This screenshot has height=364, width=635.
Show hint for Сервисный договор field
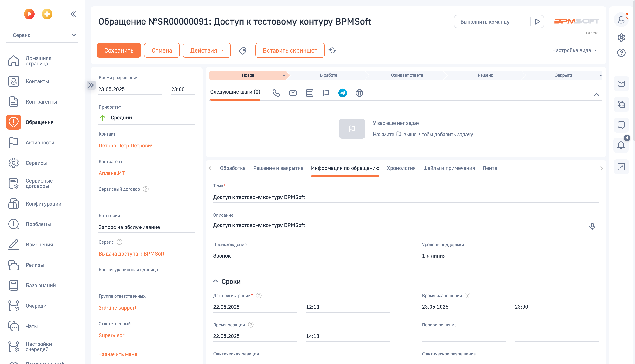[x=146, y=189]
